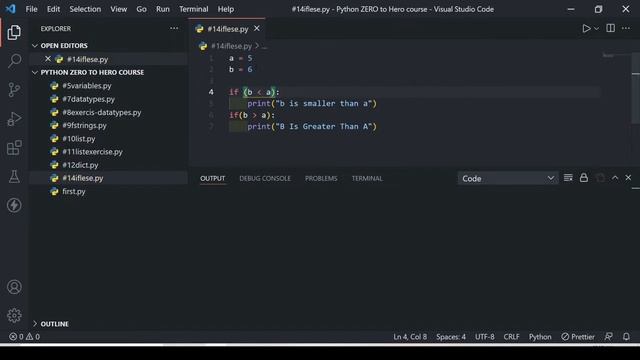
Task: Close the #14iflese.py editor tab
Action: [x=257, y=29]
